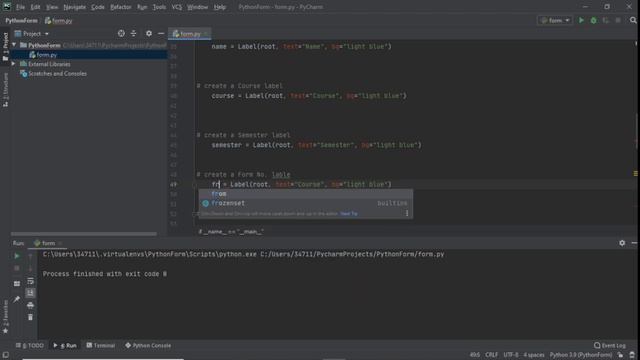Open the Code menu
This screenshot has width=640, height=360.
click(98, 7)
